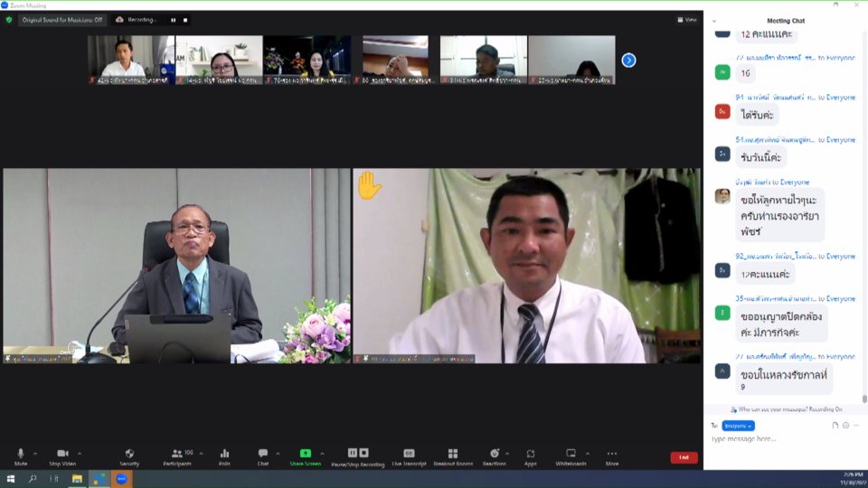
Task: Click chat message 'ได้รับค่ะ'
Action: [758, 115]
